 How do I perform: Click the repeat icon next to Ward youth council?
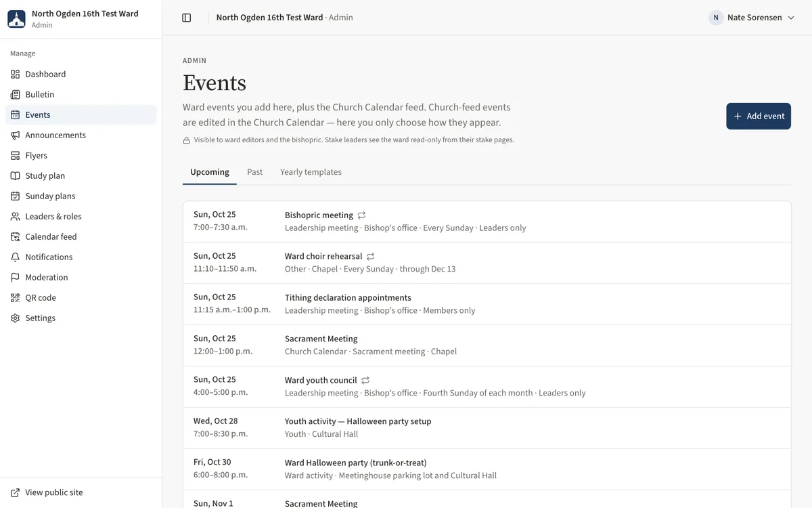click(x=365, y=381)
